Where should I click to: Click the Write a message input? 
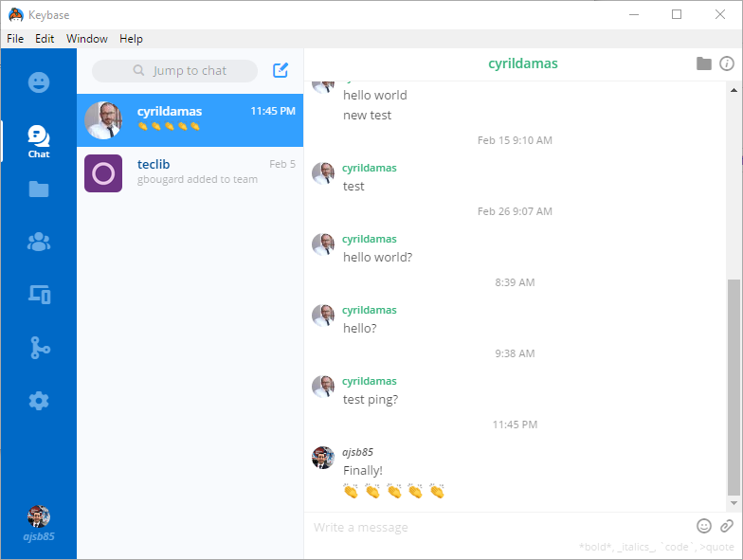[x=500, y=527]
